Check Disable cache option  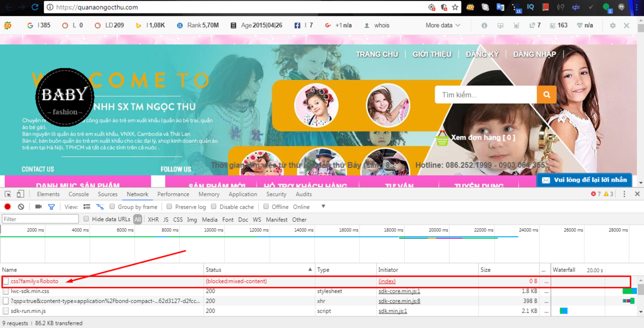pos(214,207)
